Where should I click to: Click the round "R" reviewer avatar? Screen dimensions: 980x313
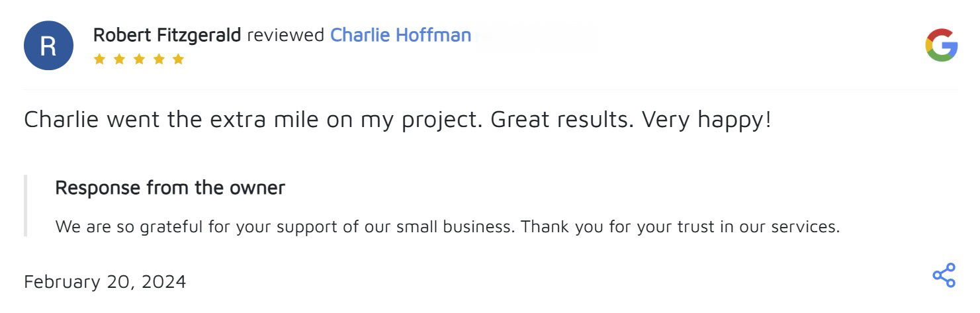coord(48,46)
